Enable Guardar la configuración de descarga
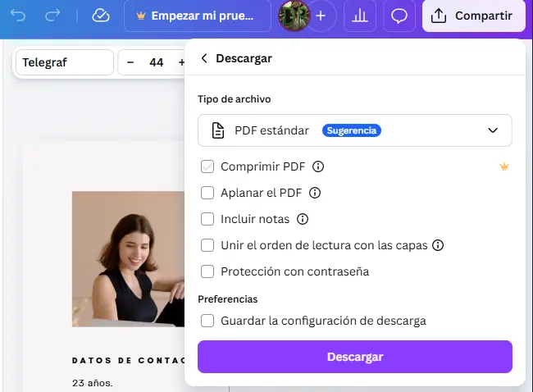533x392 pixels. (208, 321)
